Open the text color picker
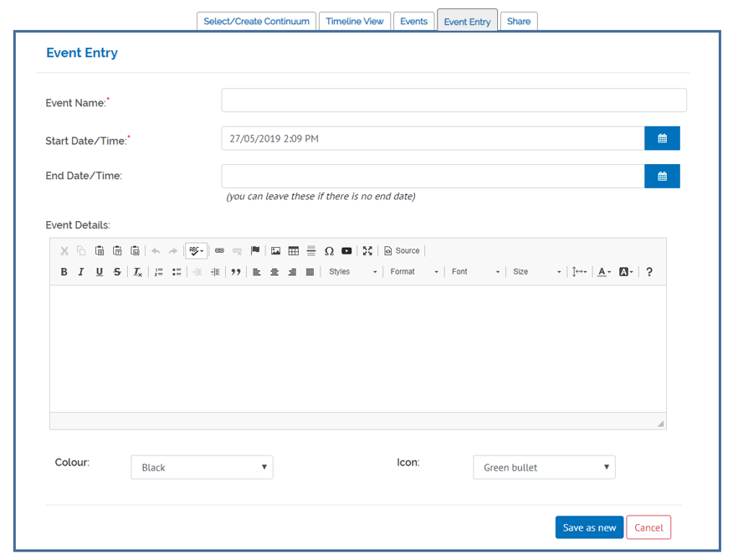The height and width of the screenshot is (560, 733). click(604, 272)
